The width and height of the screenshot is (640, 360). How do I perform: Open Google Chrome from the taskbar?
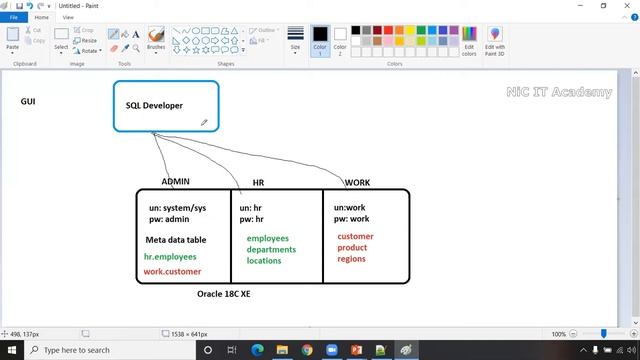(x=307, y=350)
